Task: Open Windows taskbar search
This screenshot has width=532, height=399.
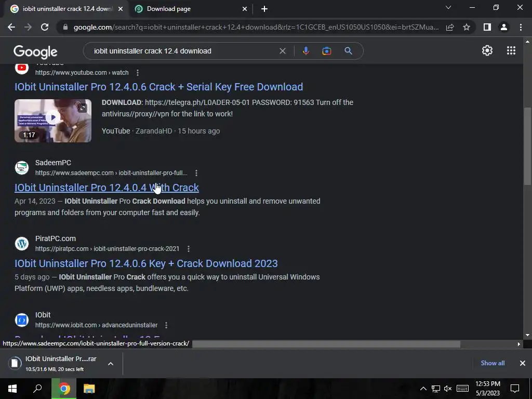Action: click(37, 389)
